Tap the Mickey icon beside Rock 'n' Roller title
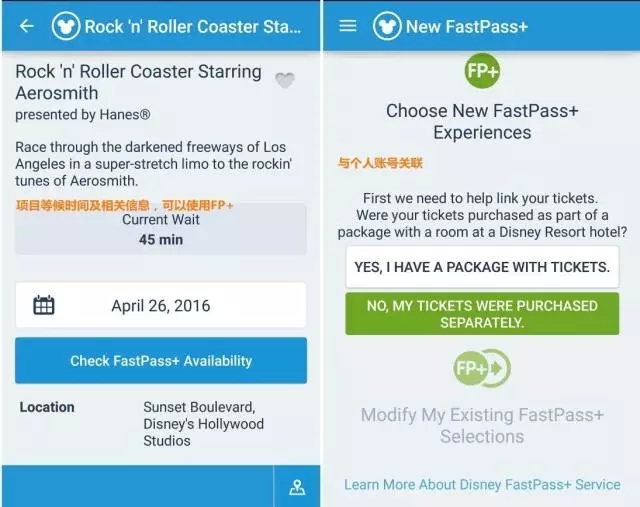Image resolution: width=640 pixels, height=507 pixels. point(65,26)
